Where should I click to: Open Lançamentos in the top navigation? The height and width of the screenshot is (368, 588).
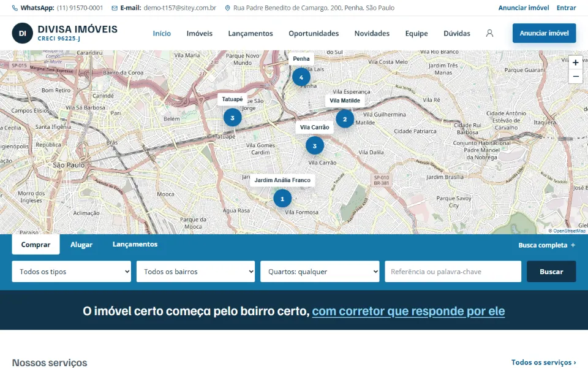[251, 33]
